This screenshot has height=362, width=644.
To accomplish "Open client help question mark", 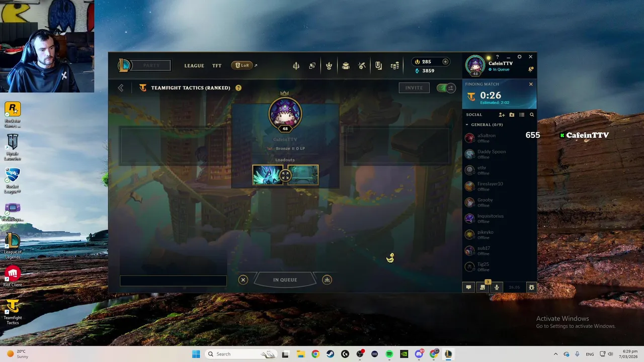I will pyautogui.click(x=497, y=57).
